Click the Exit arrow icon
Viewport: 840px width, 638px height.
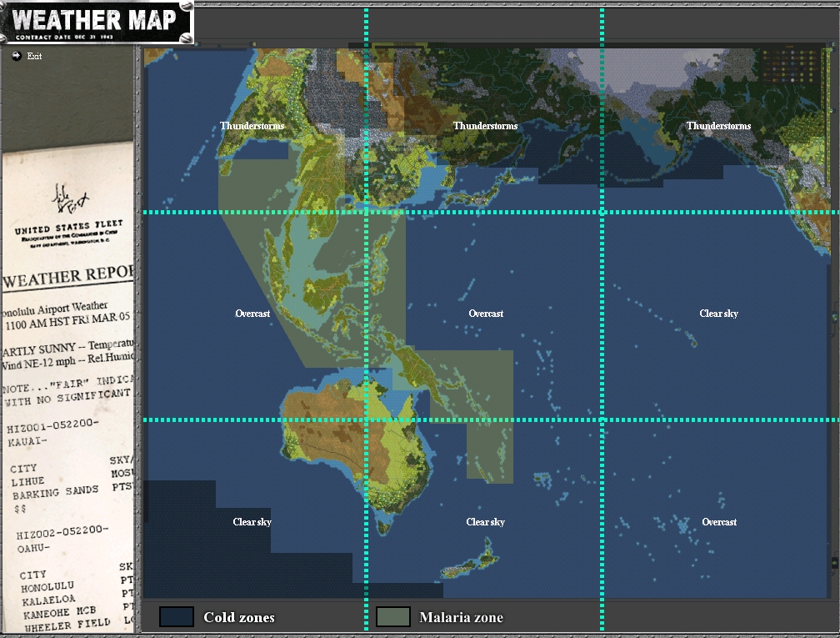pyautogui.click(x=17, y=55)
